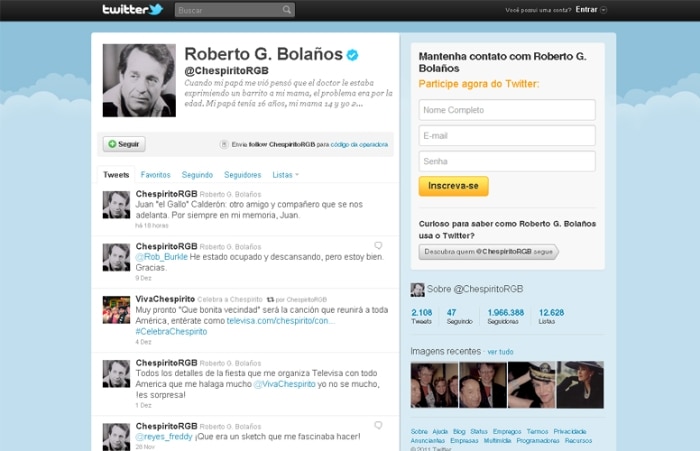The height and width of the screenshot is (451, 700).
Task: Click avatar on the Juan el Gallo tweet
Action: [117, 205]
